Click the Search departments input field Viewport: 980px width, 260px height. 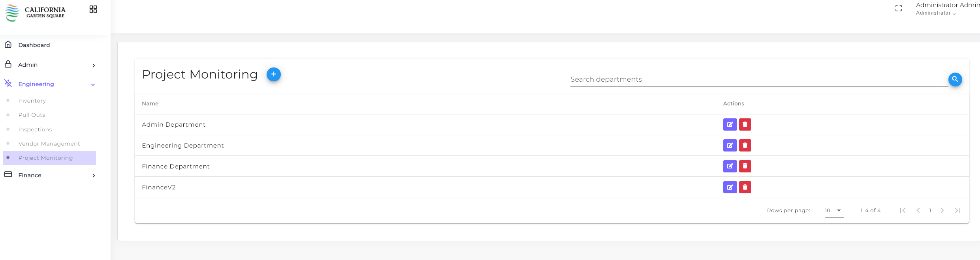coord(758,79)
